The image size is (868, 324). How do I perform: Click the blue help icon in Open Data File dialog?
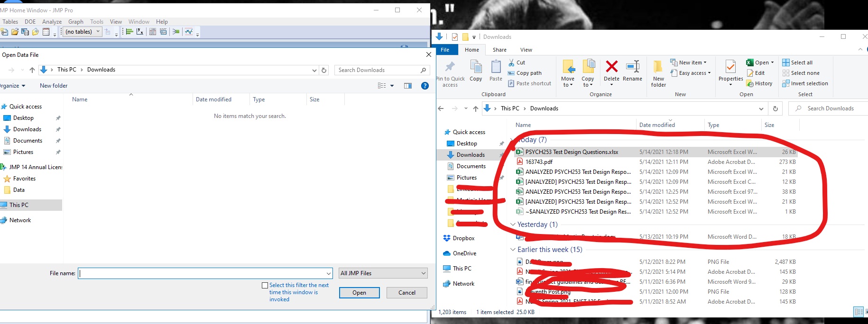pyautogui.click(x=425, y=86)
